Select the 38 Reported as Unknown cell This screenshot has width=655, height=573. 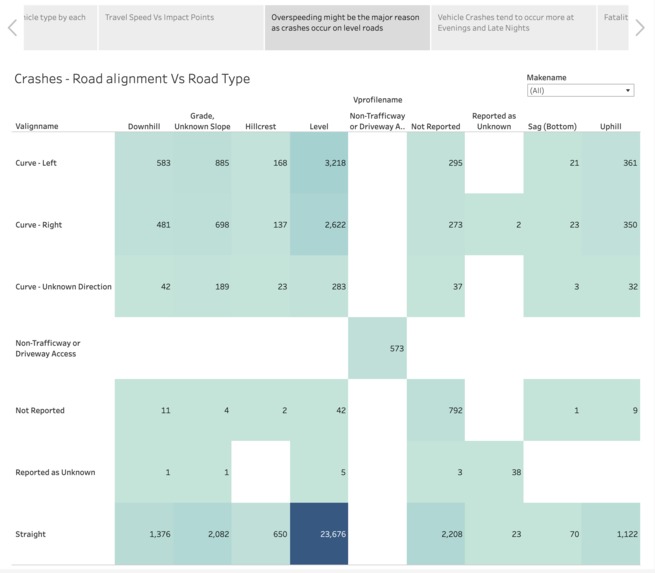(494, 472)
